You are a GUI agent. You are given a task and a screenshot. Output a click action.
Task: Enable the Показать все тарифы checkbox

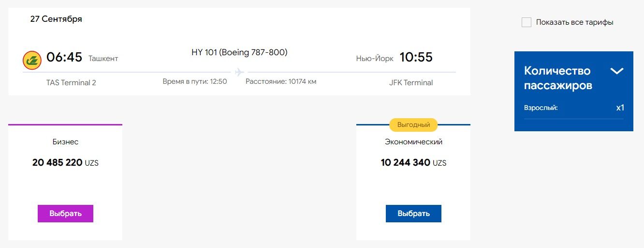[x=527, y=22]
